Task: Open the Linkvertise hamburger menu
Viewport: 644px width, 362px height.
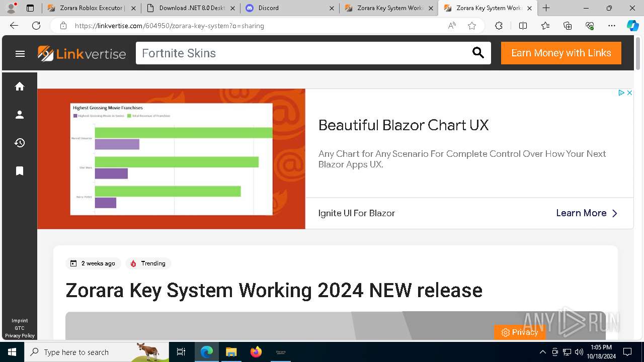Action: point(20,54)
